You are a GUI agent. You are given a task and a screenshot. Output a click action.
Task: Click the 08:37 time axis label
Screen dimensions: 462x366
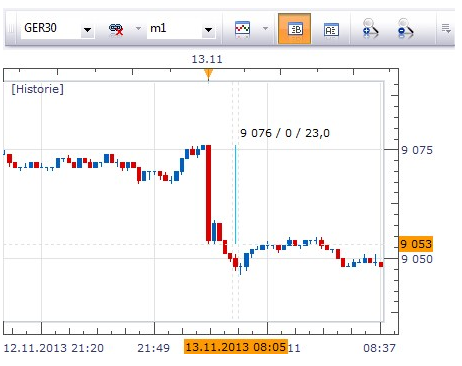[x=379, y=348]
